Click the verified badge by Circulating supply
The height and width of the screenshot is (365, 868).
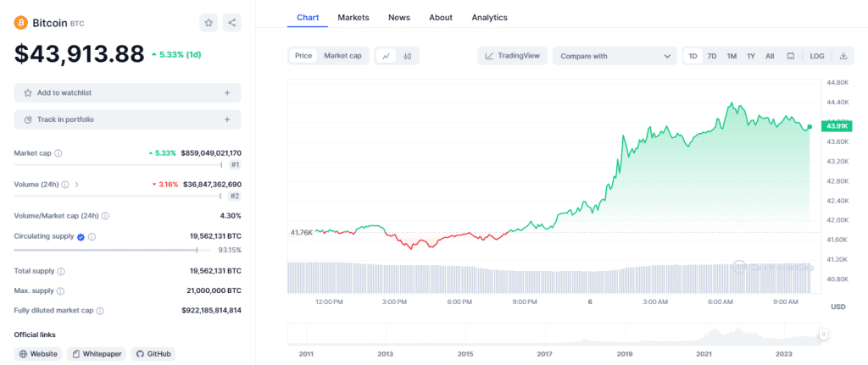pos(81,236)
